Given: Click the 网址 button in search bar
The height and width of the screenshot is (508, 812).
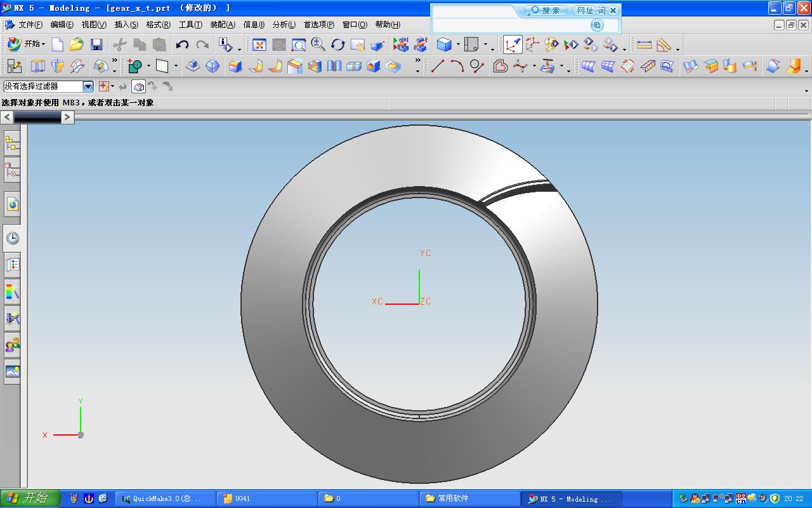Looking at the screenshot, I should point(584,11).
